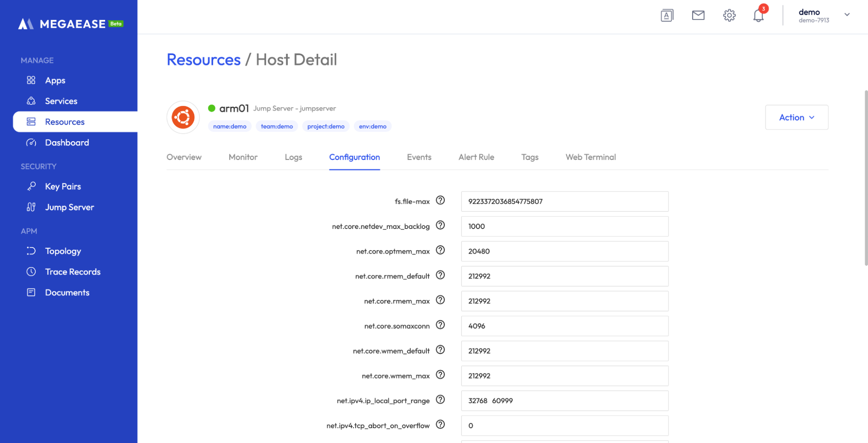The image size is (868, 443).
Task: Click the Ubuntu host logo
Action: point(183,117)
